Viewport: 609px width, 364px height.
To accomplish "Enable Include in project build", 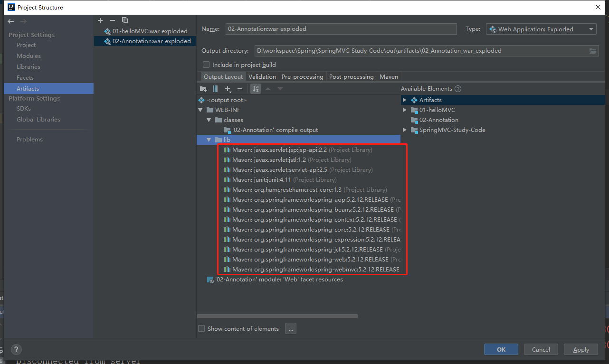I will (206, 65).
